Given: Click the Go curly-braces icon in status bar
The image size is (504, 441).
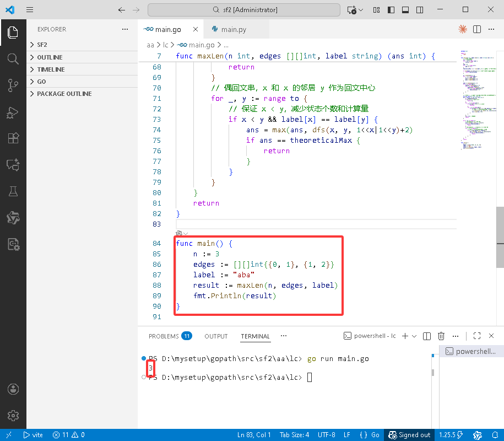Looking at the screenshot, I should click(x=364, y=435).
